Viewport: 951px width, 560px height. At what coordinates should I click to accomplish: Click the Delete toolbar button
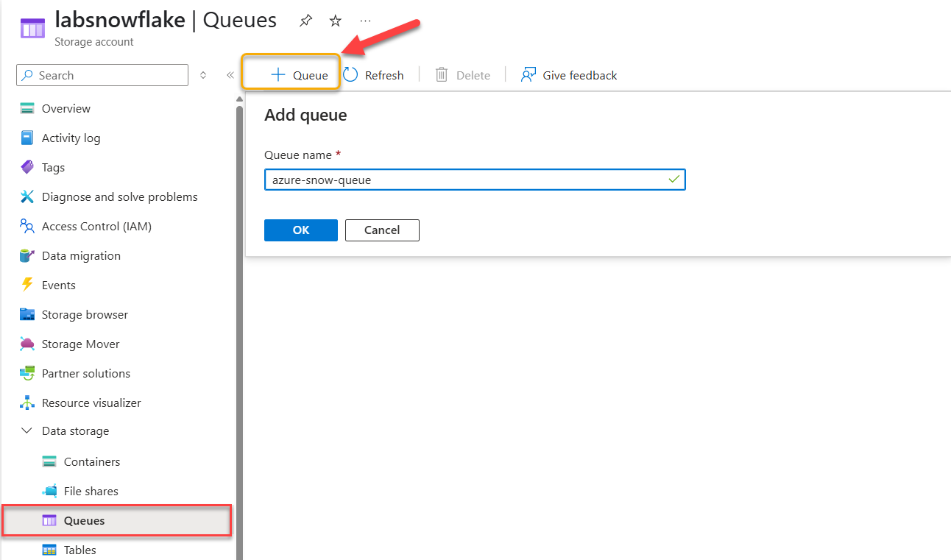click(x=462, y=75)
